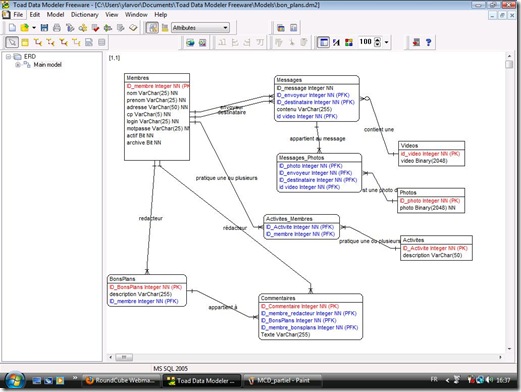Image resolution: width=521 pixels, height=392 pixels.
Task: Choose the first relationship tool icon
Action: (x=38, y=42)
